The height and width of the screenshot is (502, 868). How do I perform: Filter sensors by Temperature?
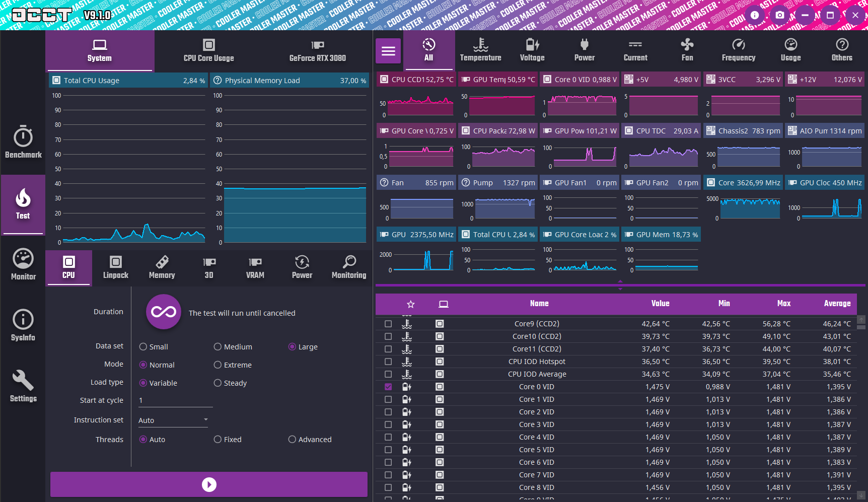(480, 50)
